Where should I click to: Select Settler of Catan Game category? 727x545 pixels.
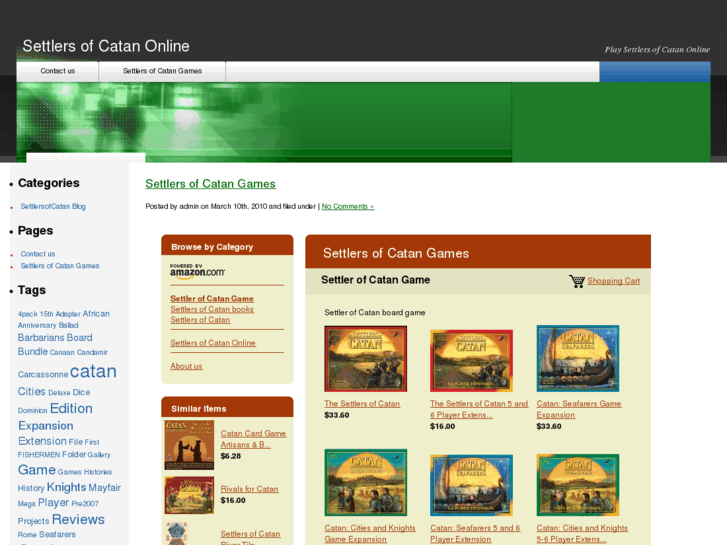tap(212, 299)
